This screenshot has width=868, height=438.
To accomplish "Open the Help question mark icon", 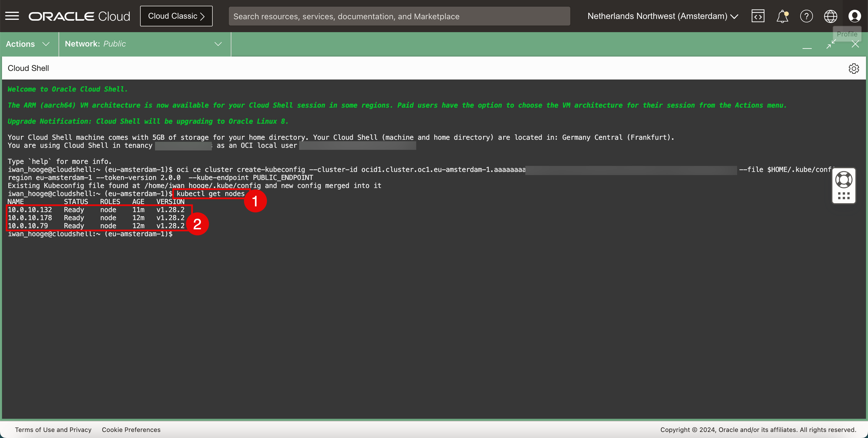I will 806,16.
